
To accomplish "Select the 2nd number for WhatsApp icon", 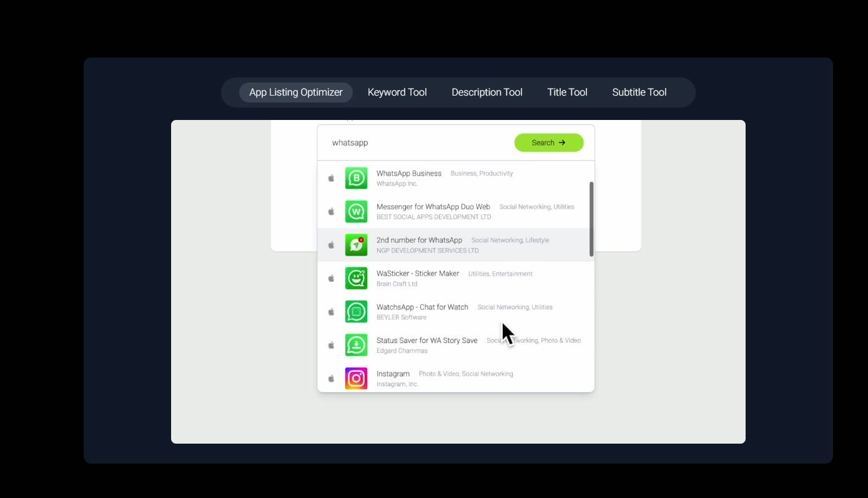I will pos(357,245).
